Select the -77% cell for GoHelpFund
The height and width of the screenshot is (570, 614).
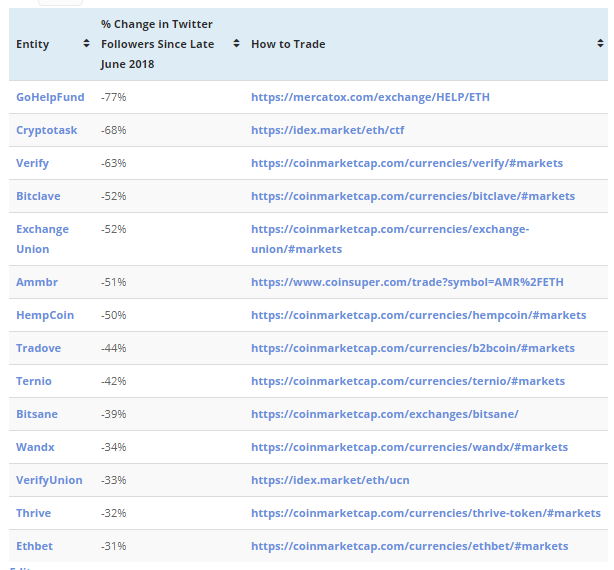point(114,97)
